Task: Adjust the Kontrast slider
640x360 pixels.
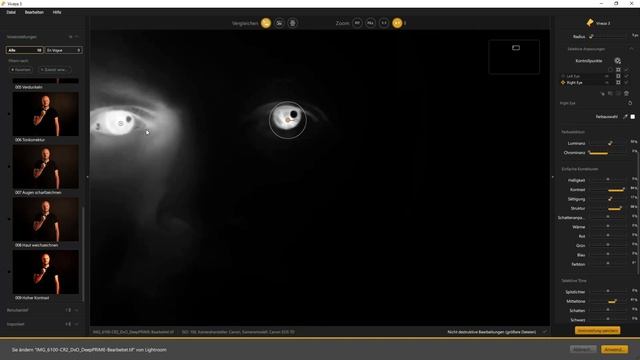Action: [x=607, y=190]
